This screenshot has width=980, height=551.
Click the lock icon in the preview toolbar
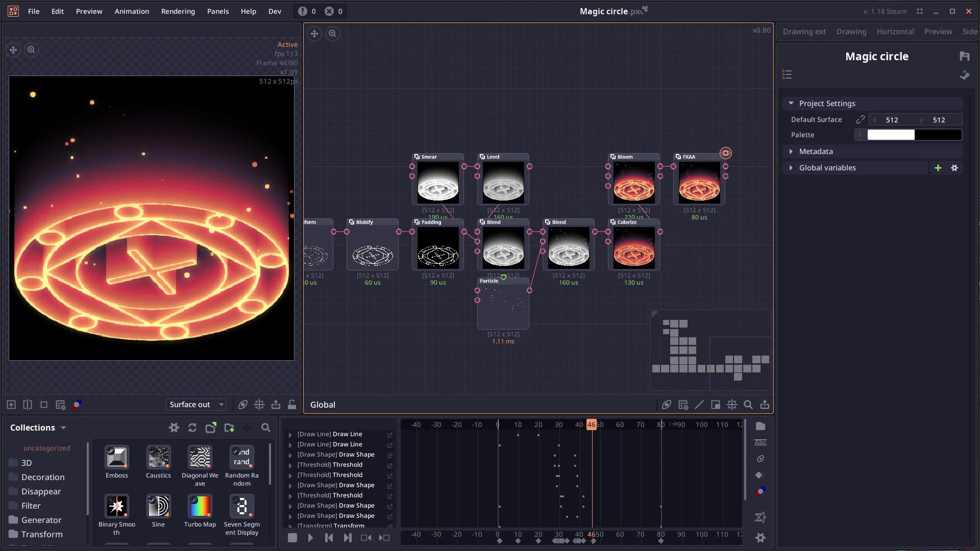[292, 405]
